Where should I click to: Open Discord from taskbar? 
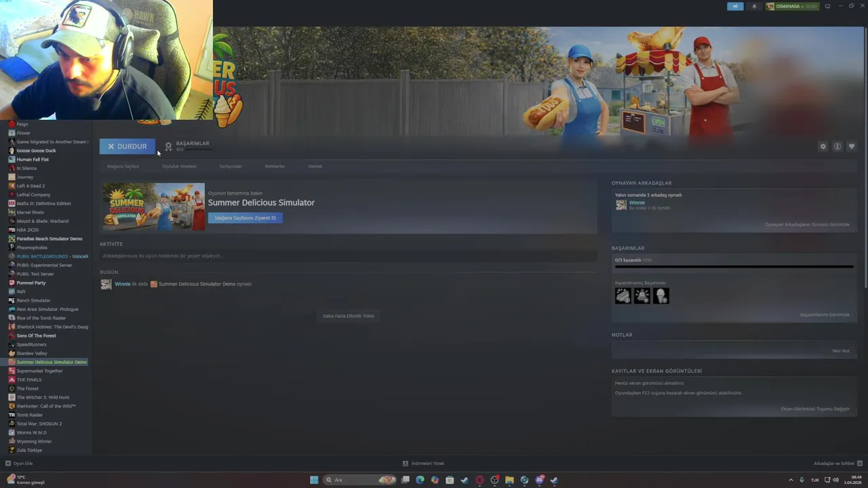539,480
